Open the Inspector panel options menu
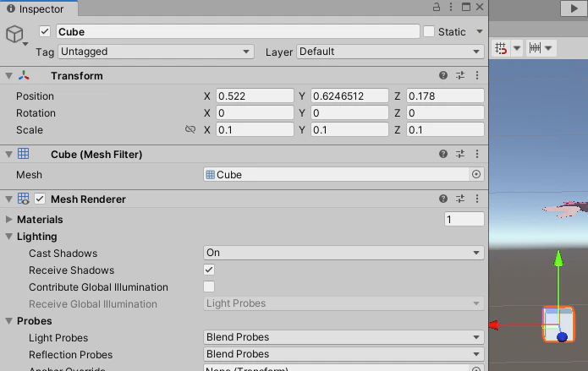Image resolution: width=588 pixels, height=371 pixels. (451, 7)
